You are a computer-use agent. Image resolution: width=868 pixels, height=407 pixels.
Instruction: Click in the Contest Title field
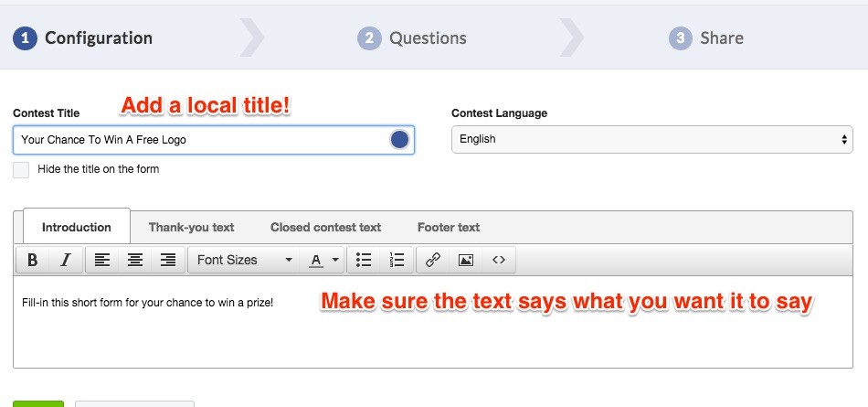click(214, 140)
